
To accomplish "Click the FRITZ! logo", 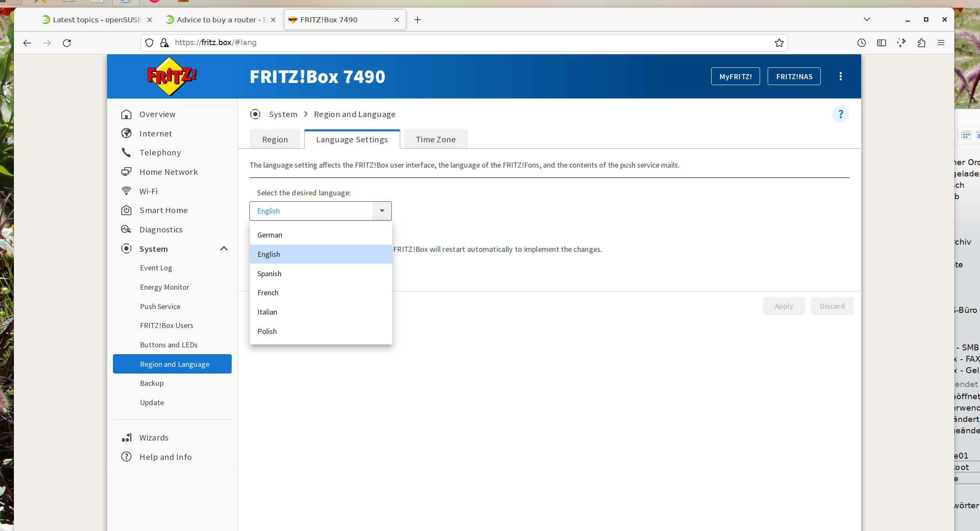I will (172, 77).
